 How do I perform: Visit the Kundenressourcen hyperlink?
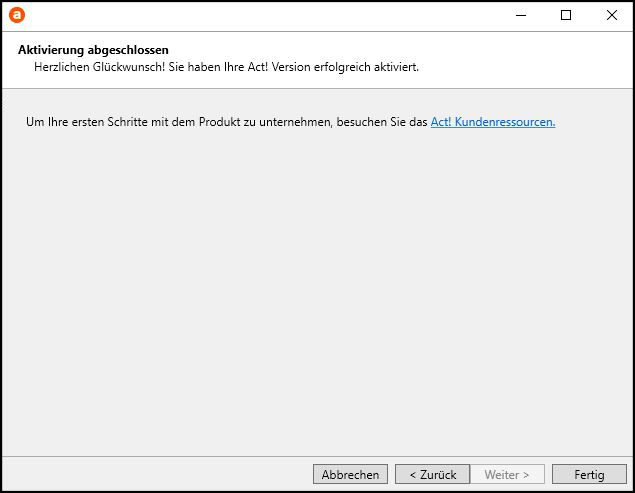point(493,122)
